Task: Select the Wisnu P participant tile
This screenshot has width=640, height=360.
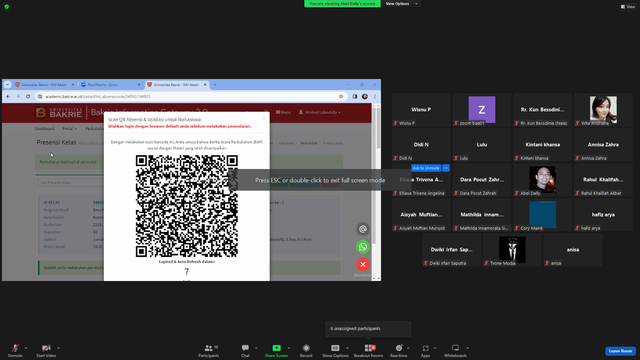Action: click(421, 109)
